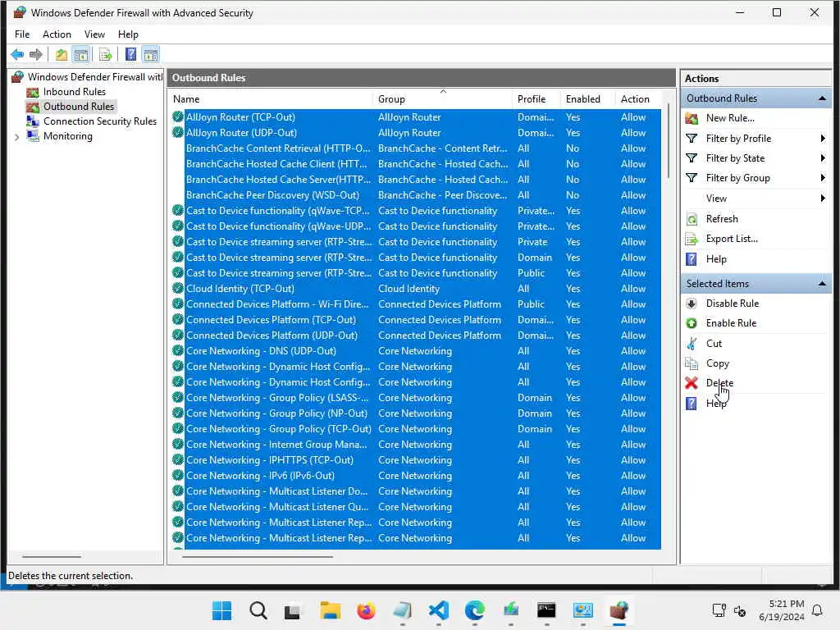
Task: Click the Monitoring tree icon
Action: click(33, 136)
